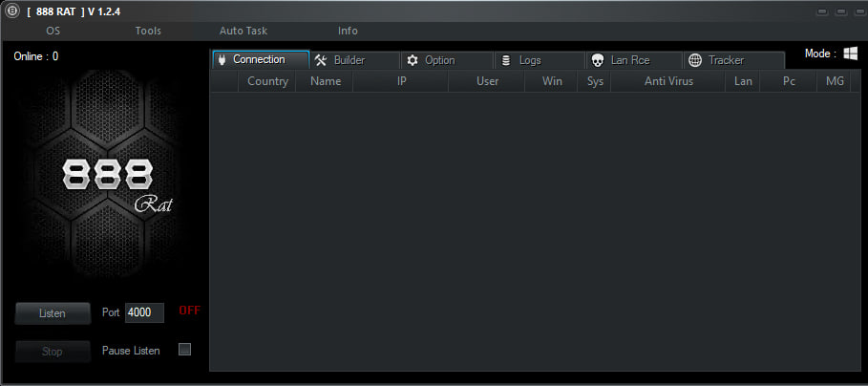Open the Option tab with gear icon

click(x=447, y=60)
